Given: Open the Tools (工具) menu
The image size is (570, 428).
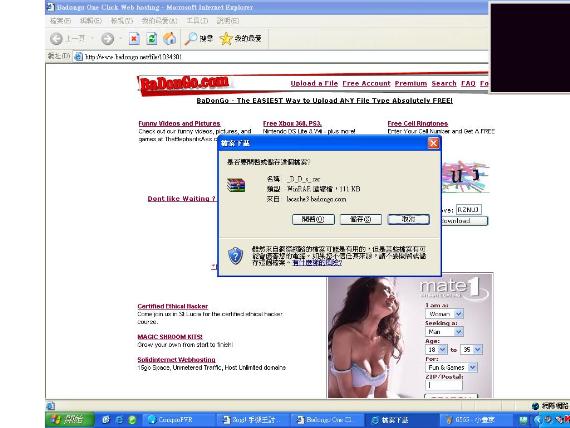Looking at the screenshot, I should [197, 21].
